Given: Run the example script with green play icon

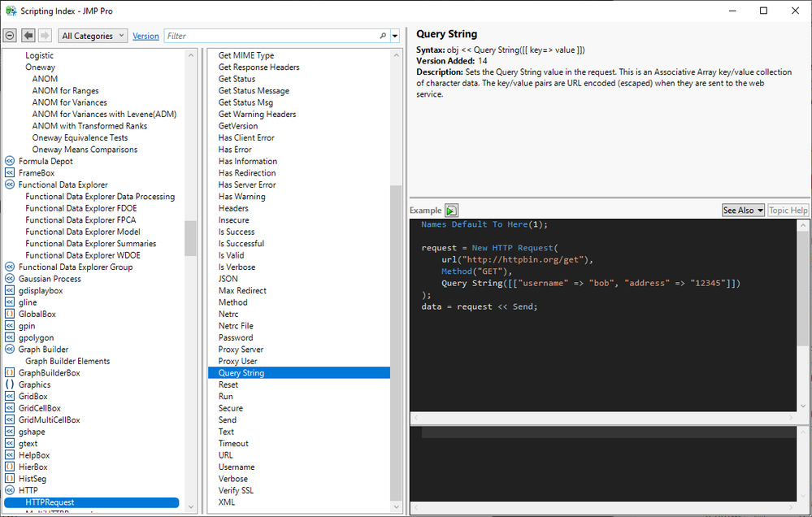Looking at the screenshot, I should tap(451, 211).
